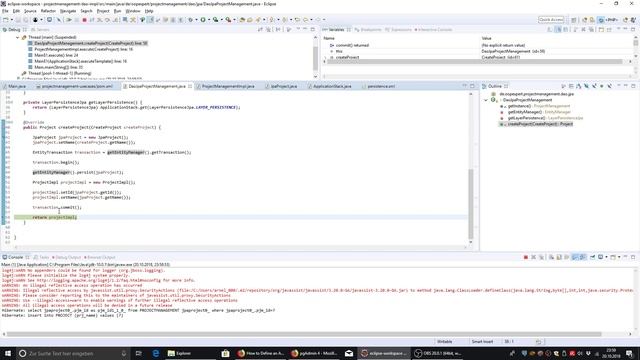
Task: Switch to the PHP perspective
Action: (611, 20)
